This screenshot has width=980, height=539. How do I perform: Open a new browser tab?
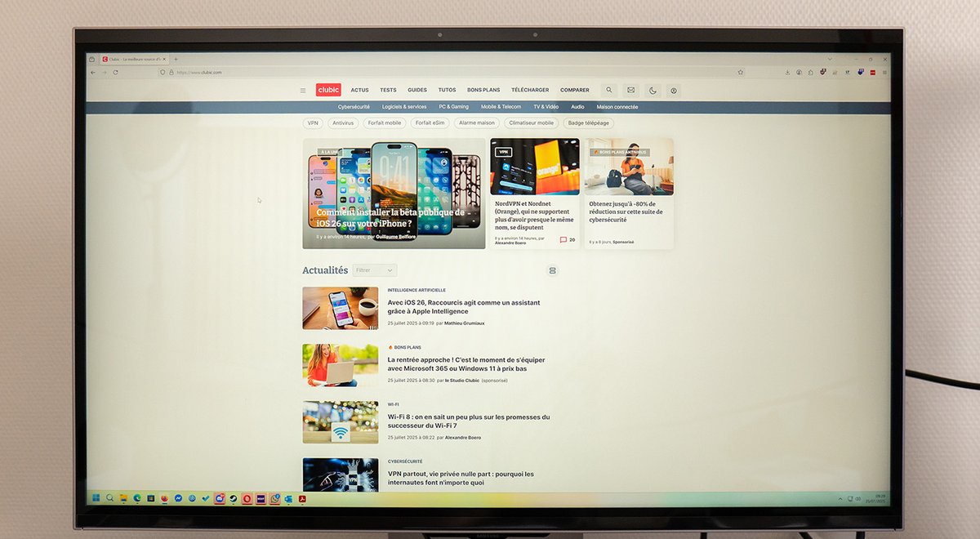tap(176, 59)
